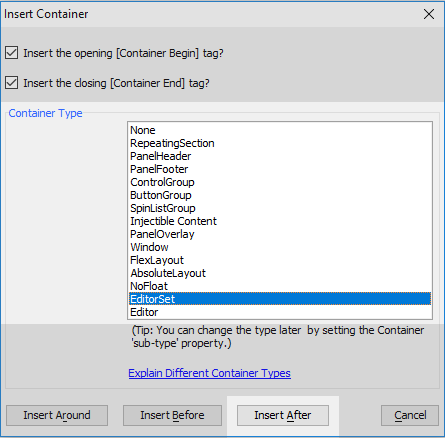Choose RepeatingSection container type
Screen dimensions: 445x438
pyautogui.click(x=280, y=143)
